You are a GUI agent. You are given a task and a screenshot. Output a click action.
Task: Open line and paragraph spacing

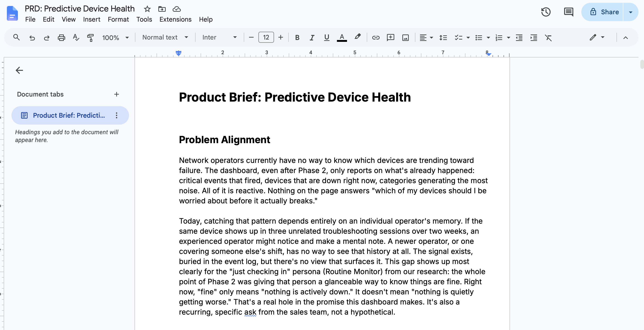[x=443, y=37]
